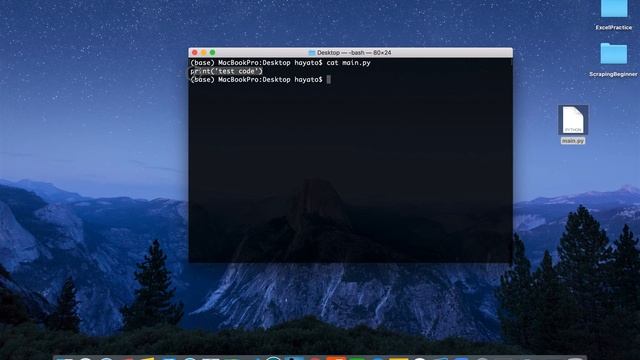Screen dimensions: 640x360
Task: Click the Terminal title "Desktop — -bash — 80×24"
Action: tap(354, 53)
